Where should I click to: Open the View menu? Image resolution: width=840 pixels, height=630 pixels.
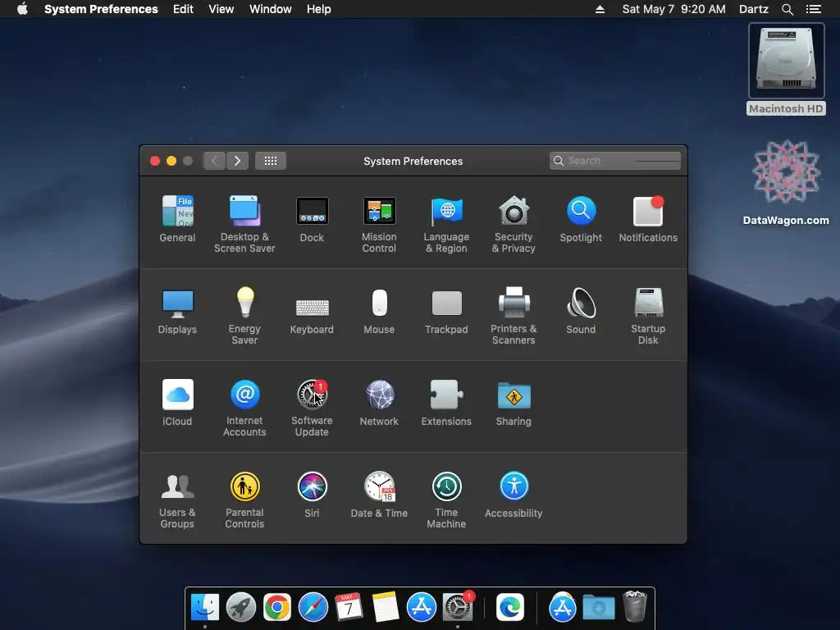click(221, 9)
